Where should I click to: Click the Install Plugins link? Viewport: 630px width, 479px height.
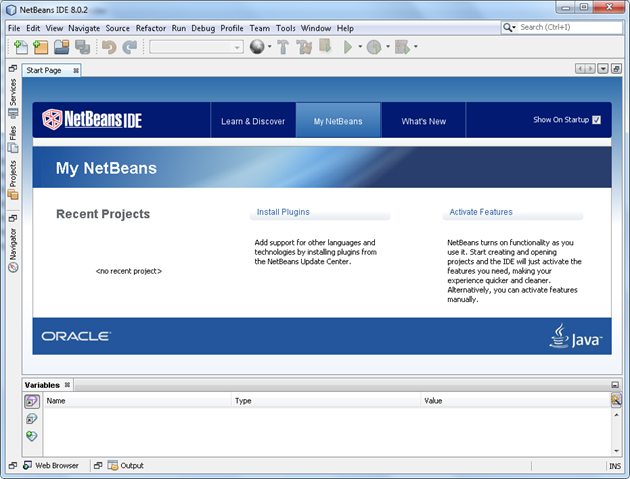click(283, 212)
